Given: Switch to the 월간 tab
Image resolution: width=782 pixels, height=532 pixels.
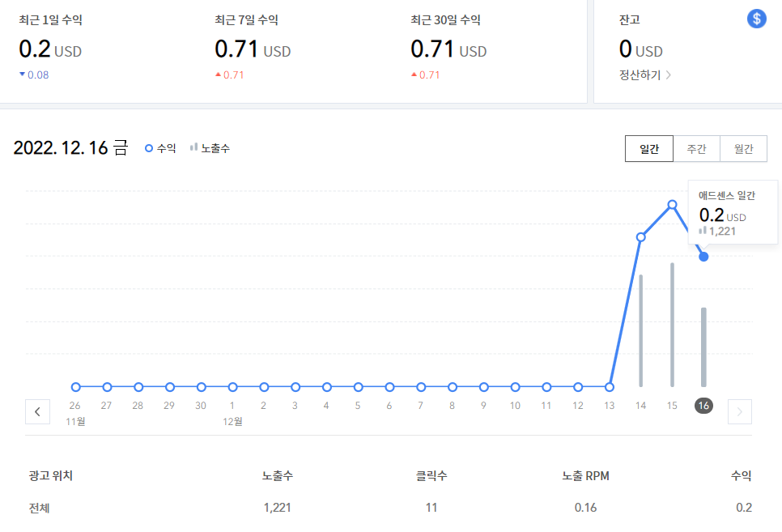Looking at the screenshot, I should pyautogui.click(x=744, y=148).
